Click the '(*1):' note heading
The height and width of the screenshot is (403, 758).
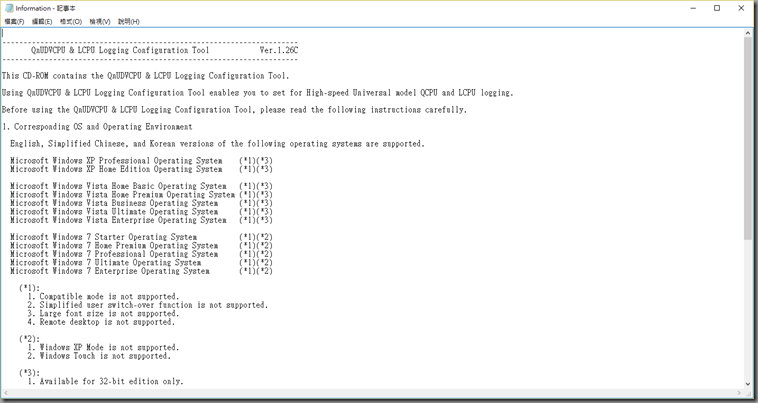point(29,288)
